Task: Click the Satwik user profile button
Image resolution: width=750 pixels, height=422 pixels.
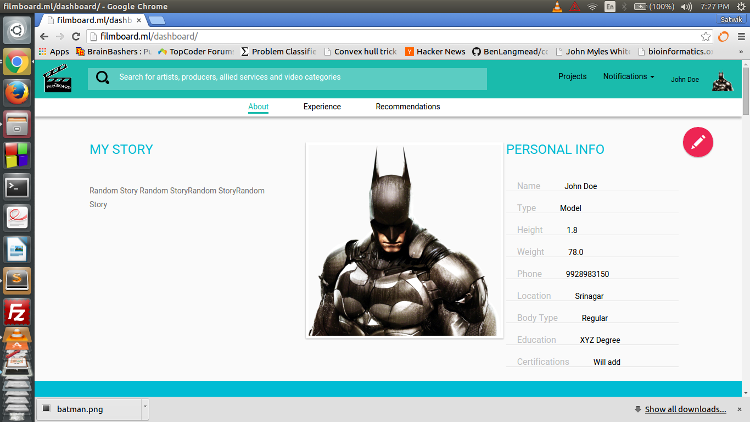Action: pyautogui.click(x=731, y=20)
